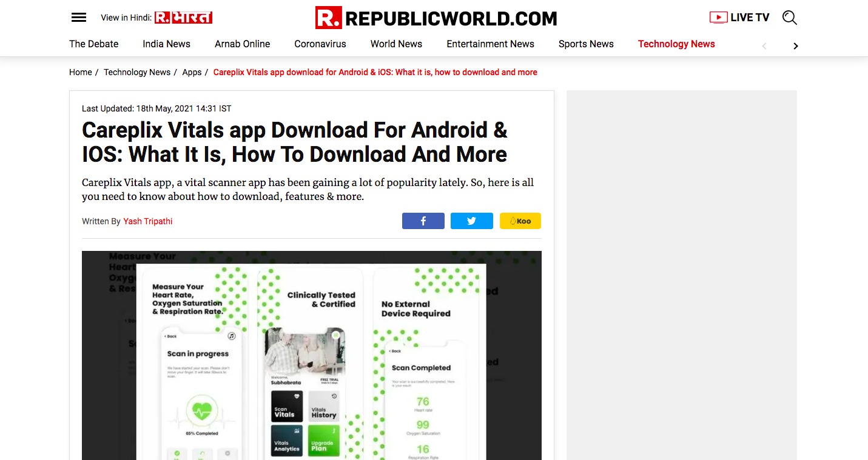This screenshot has width=868, height=460.
Task: Click the article summary paragraph
Action: pyautogui.click(x=308, y=190)
